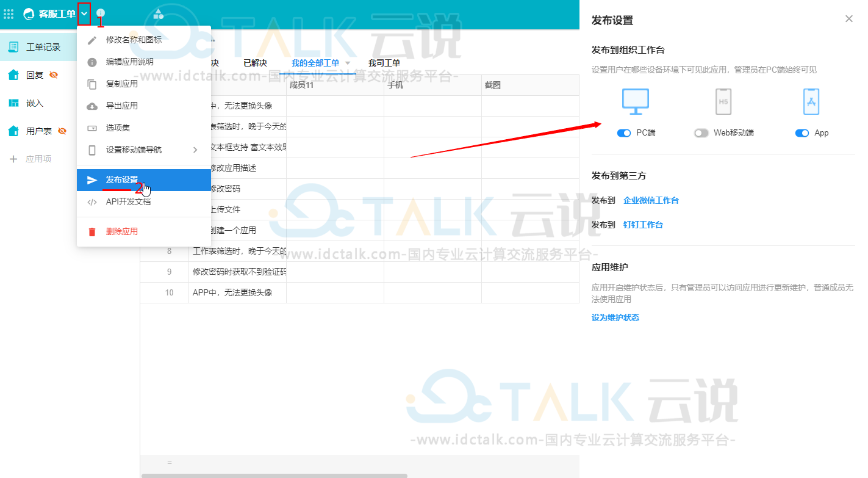Screen dimensions: 868x478
Task: Click the 回复 sidebar house icon
Action: [13, 74]
